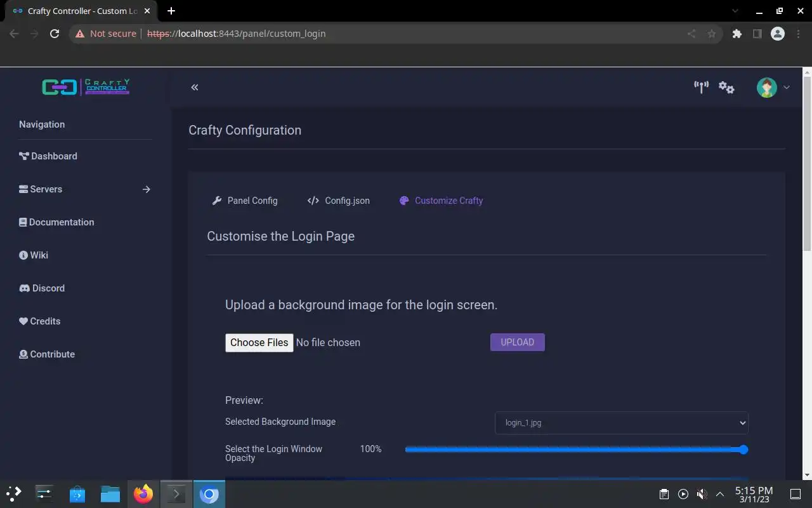Open the Servers navigation item
This screenshot has width=812, height=508.
click(x=41, y=189)
